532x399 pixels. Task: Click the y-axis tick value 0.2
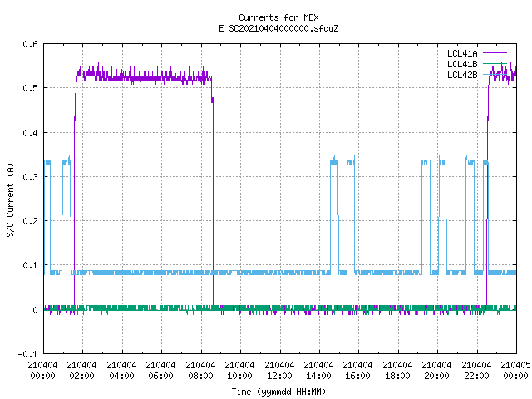(x=30, y=221)
